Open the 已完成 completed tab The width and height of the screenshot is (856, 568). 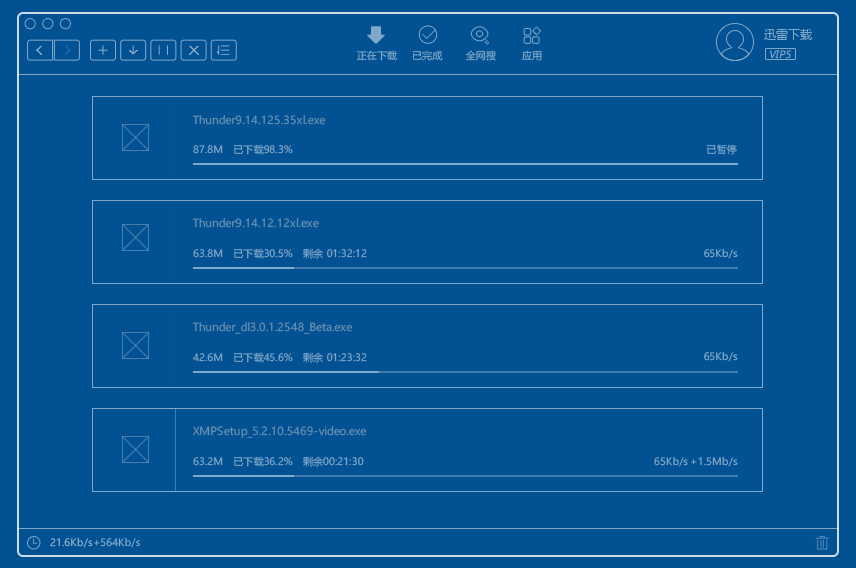click(427, 44)
